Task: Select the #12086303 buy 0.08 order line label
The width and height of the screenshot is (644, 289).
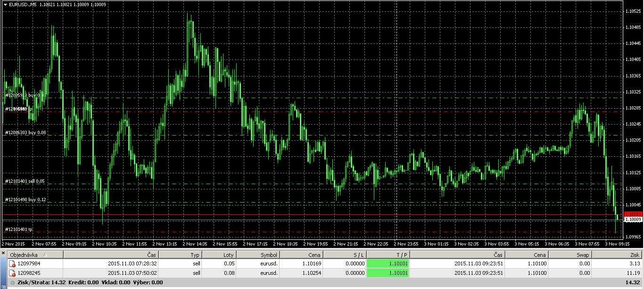Action: pos(25,133)
